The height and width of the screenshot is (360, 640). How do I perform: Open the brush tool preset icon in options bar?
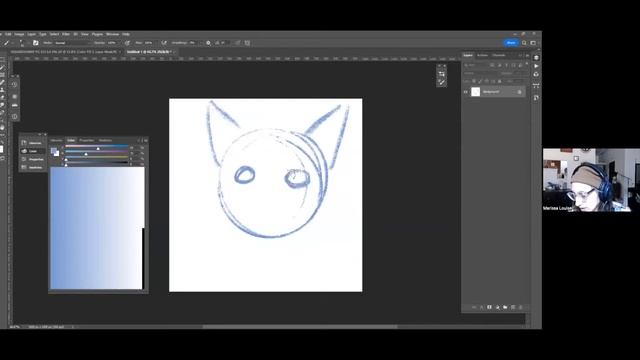[7, 43]
